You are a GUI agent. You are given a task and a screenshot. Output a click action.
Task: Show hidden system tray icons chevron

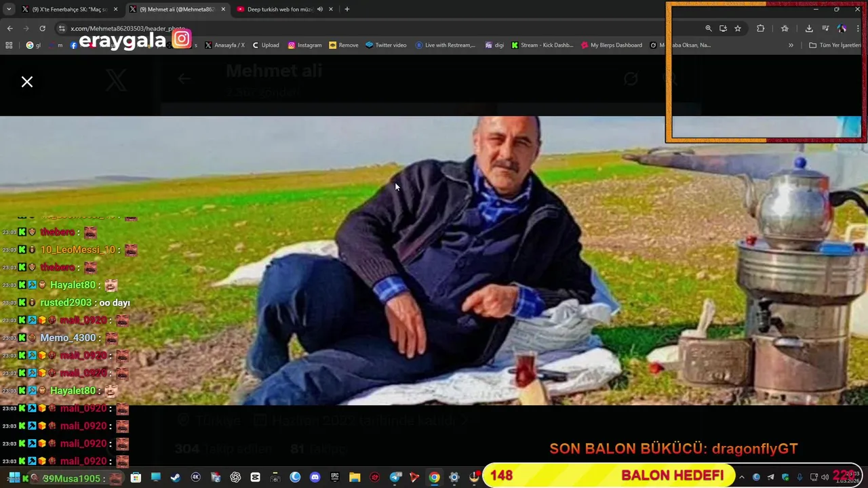tap(742, 477)
